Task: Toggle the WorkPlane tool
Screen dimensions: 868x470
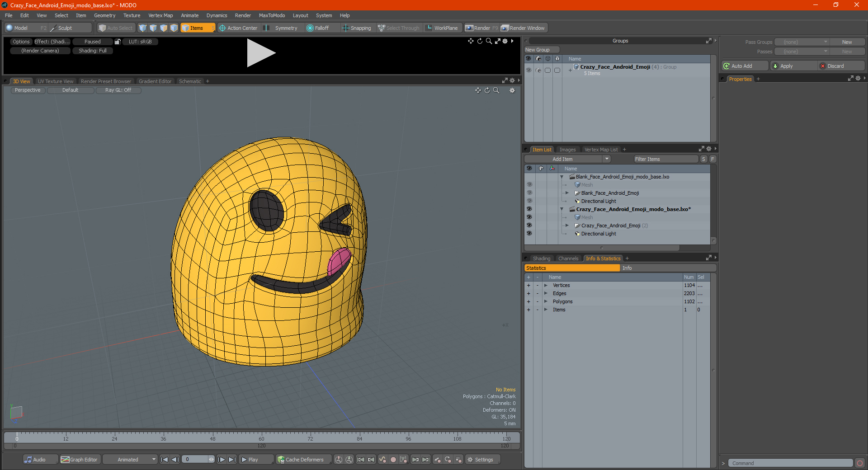Action: point(442,28)
